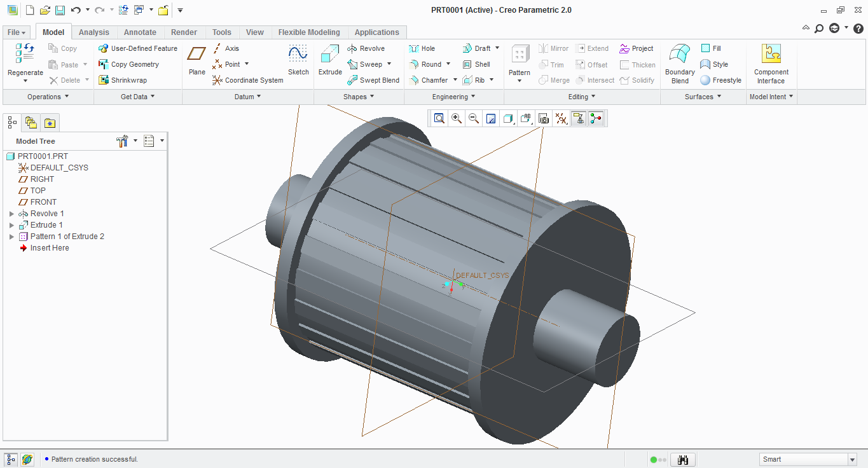Click the New file icon
This screenshot has width=868, height=468.
point(29,10)
